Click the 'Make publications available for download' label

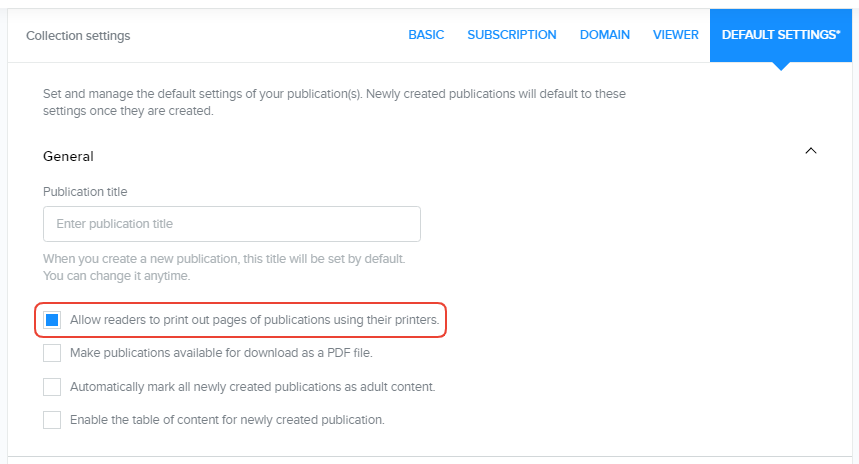click(x=221, y=353)
